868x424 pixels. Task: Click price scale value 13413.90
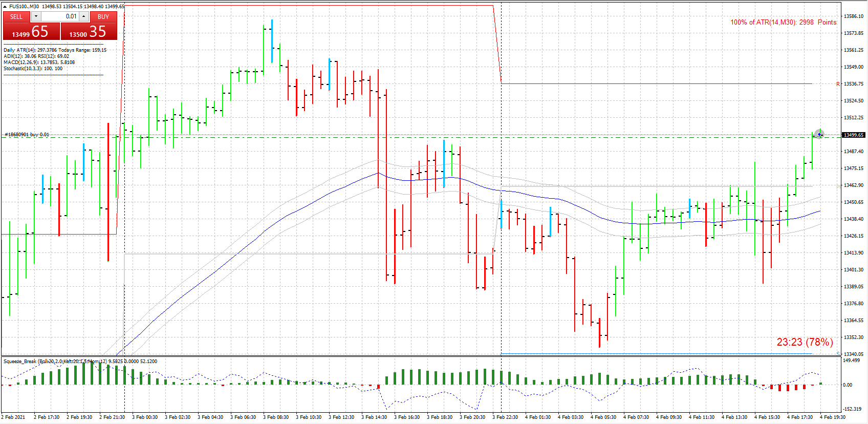pyautogui.click(x=854, y=253)
